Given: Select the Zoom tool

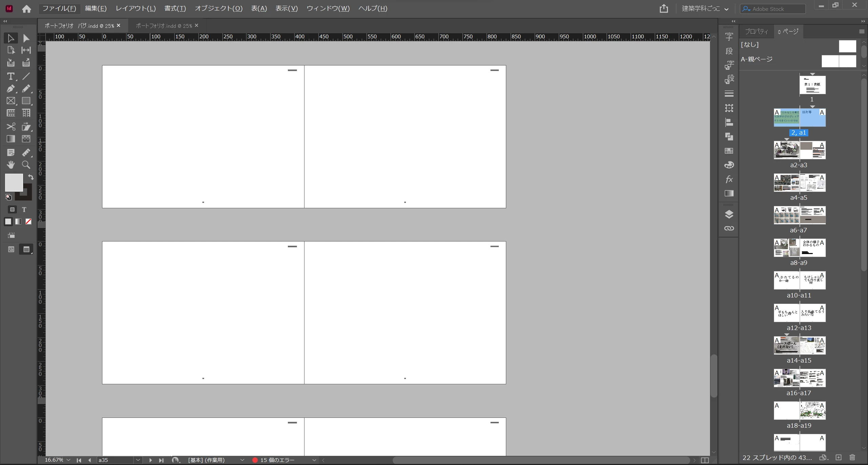Looking at the screenshot, I should click(x=26, y=165).
